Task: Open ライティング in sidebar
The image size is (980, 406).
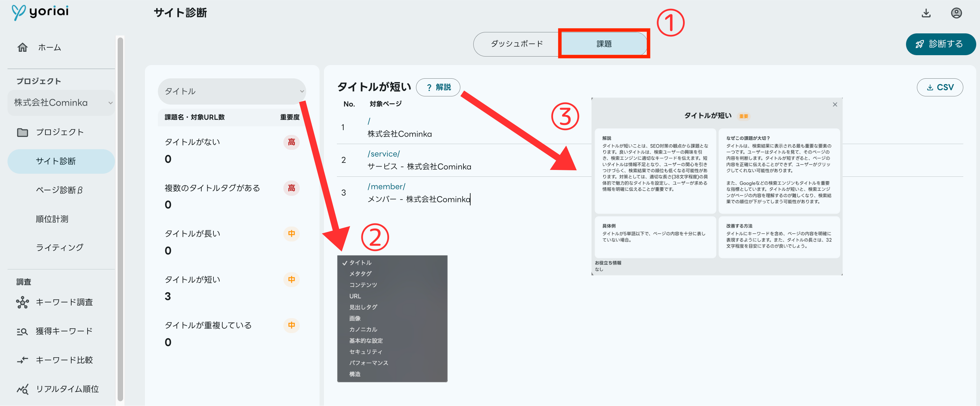Action: pos(59,248)
